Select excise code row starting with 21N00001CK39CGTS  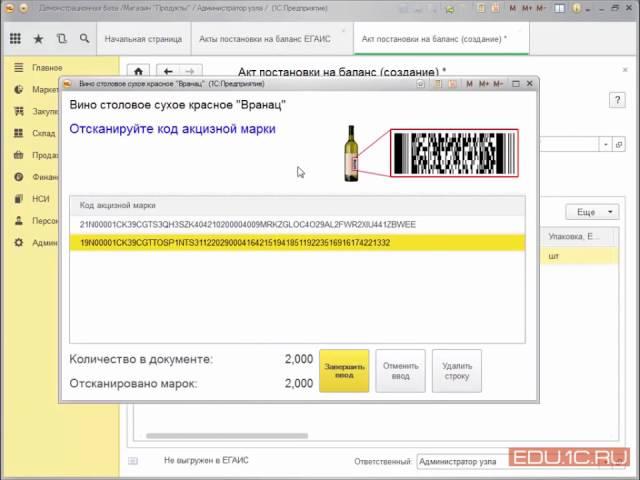point(297,224)
